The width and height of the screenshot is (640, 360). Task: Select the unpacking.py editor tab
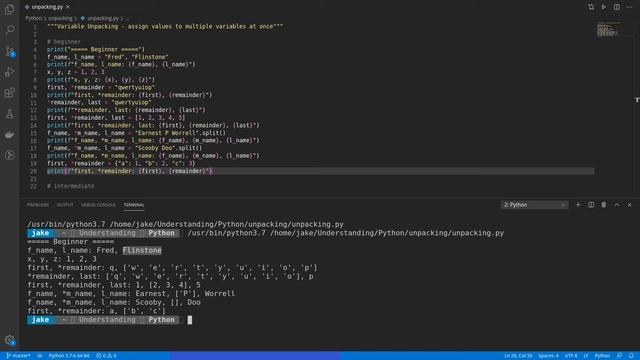tap(47, 7)
